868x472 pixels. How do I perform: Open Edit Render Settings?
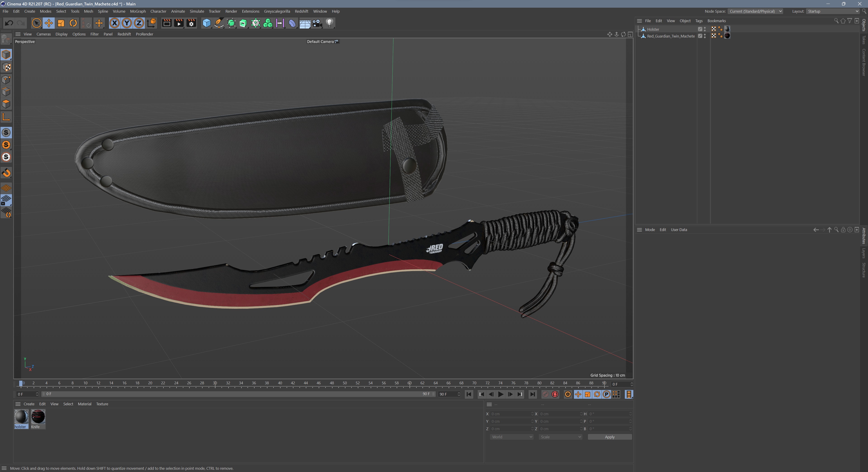[x=191, y=23]
